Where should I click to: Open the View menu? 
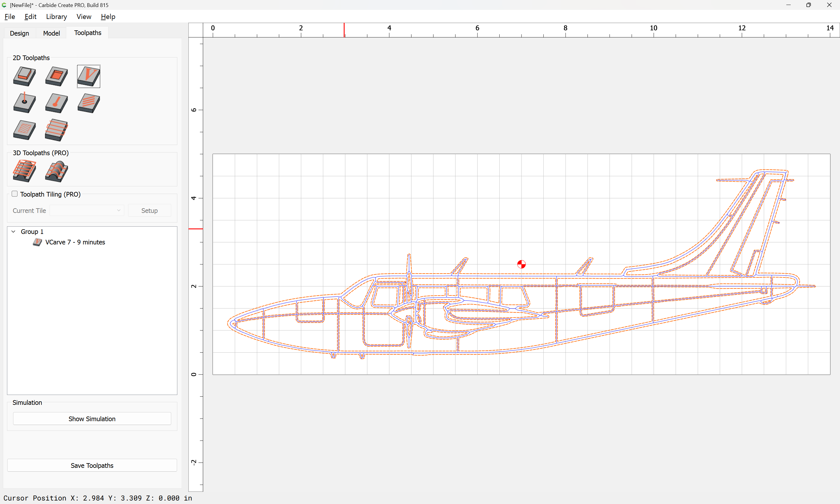coord(84,17)
